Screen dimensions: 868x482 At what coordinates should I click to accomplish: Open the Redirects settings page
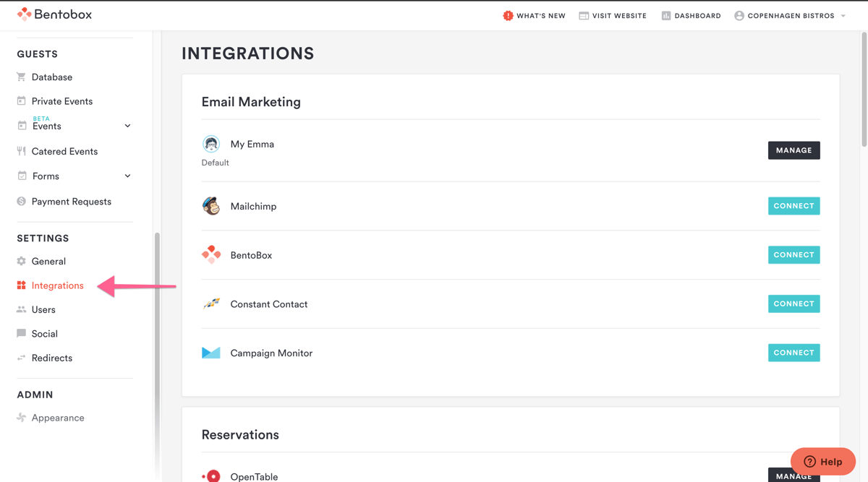pyautogui.click(x=52, y=358)
